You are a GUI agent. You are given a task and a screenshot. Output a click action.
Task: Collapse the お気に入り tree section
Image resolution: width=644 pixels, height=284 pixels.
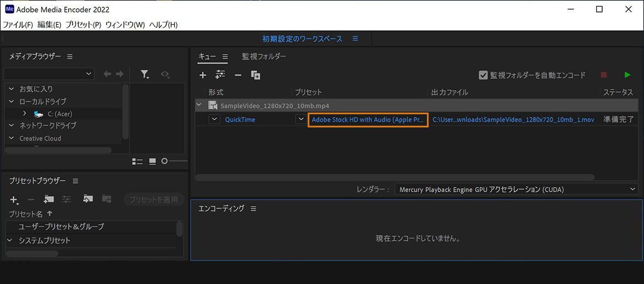pos(11,89)
